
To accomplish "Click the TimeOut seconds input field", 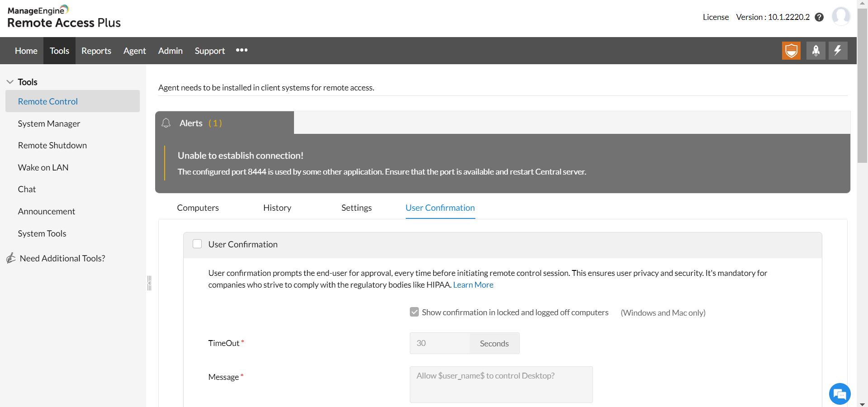I will [440, 343].
